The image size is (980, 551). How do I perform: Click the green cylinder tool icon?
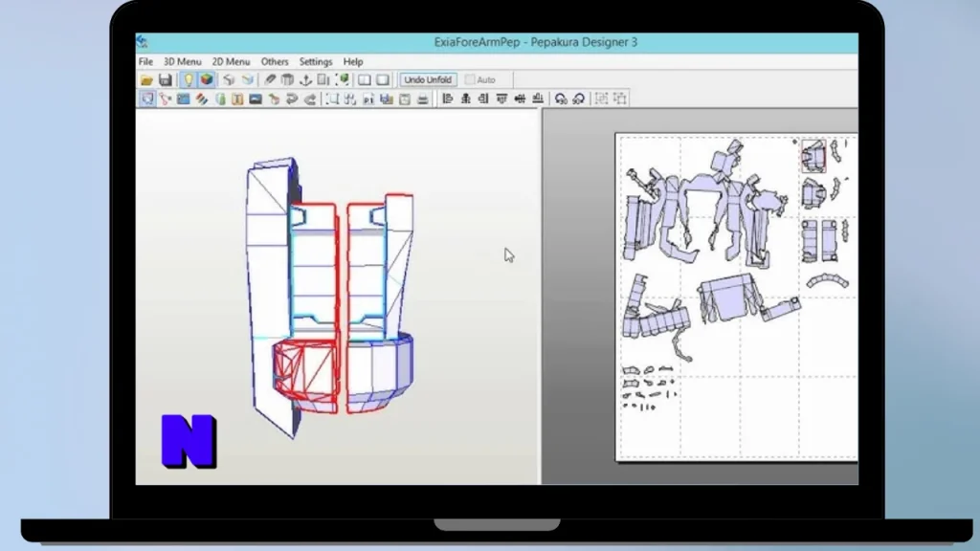coord(220,99)
